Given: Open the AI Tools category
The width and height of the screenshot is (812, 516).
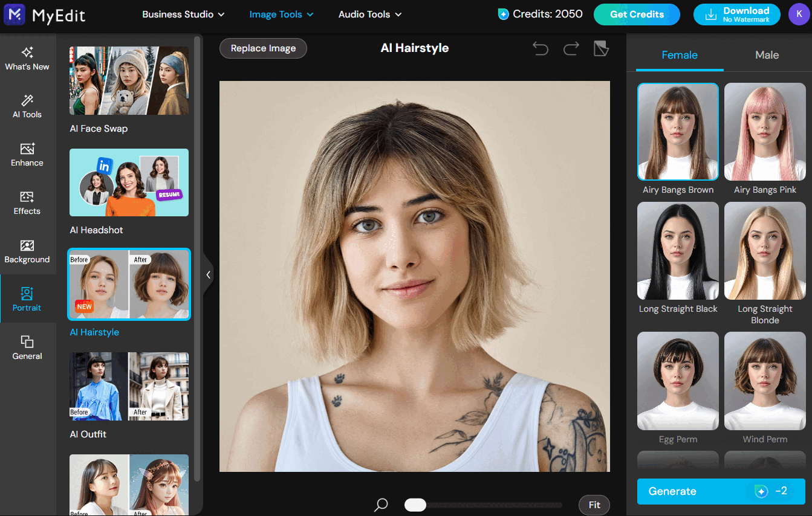Looking at the screenshot, I should pyautogui.click(x=27, y=106).
